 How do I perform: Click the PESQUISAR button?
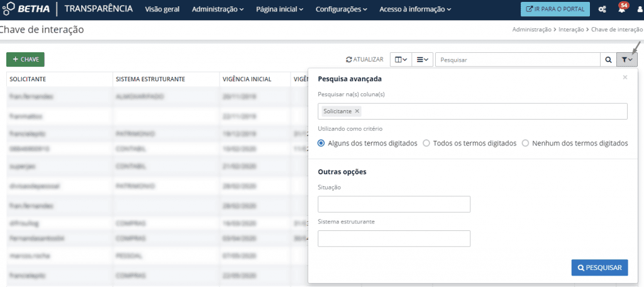(599, 267)
